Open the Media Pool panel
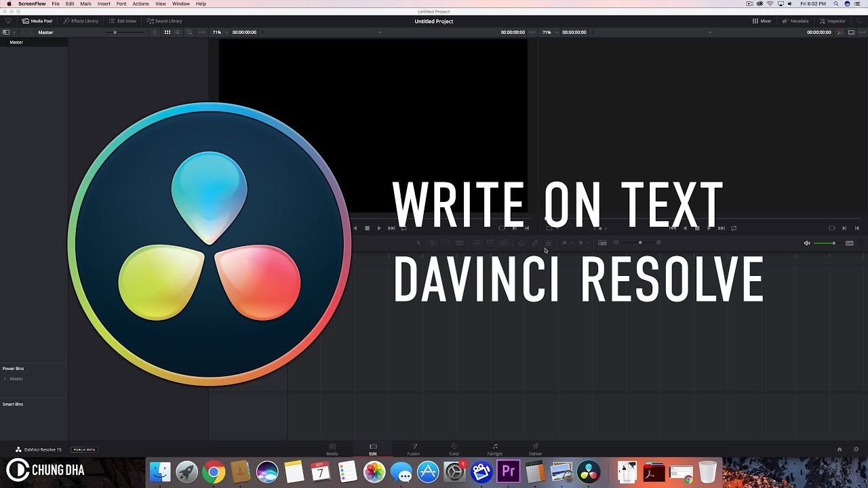Image resolution: width=868 pixels, height=488 pixels. point(37,21)
